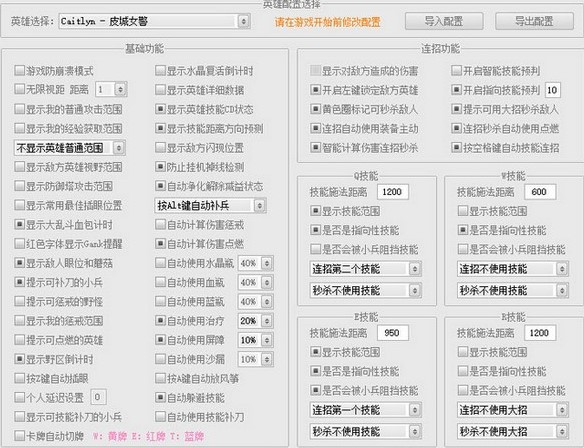Disable 显示敌人眼位和蘑菇 checkbox
This screenshot has height=448, width=584.
[19, 263]
